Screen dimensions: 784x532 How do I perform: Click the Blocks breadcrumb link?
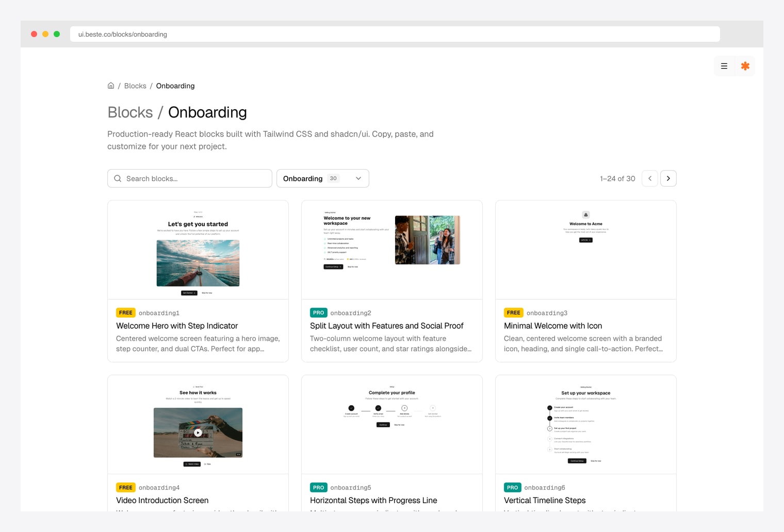(x=135, y=86)
